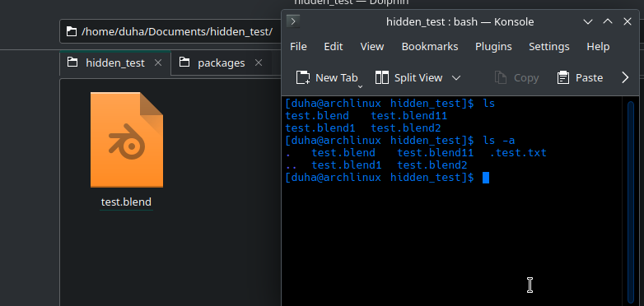
Task: Click the Konsole window title text
Action: [x=460, y=21]
